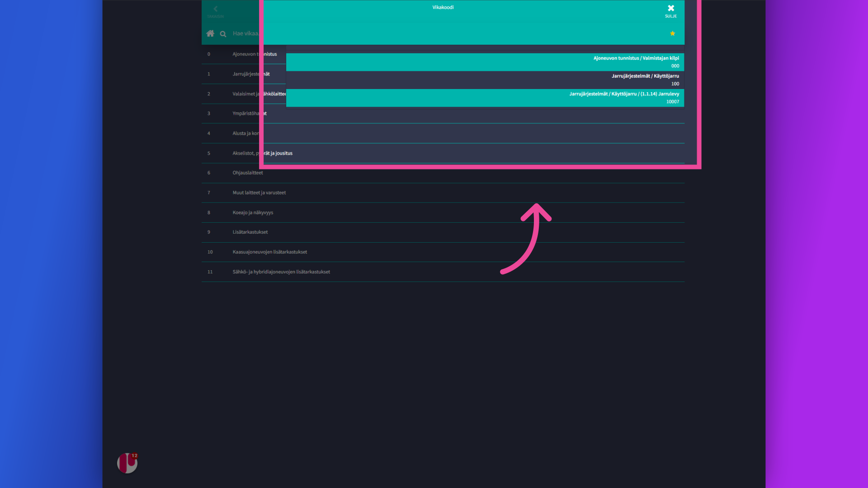Open the home icon

pos(210,33)
